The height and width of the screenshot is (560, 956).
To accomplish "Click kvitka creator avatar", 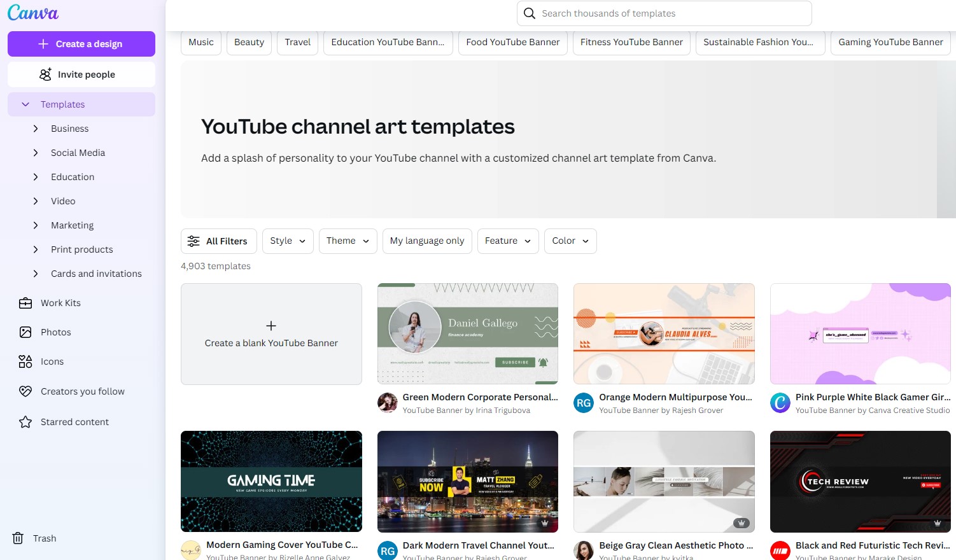I will [x=584, y=551].
